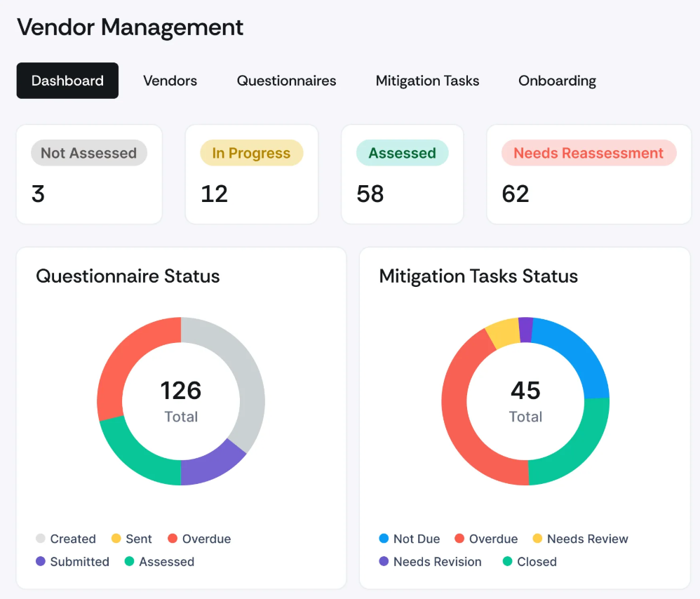Toggle the Not Due legend entry
This screenshot has width=700, height=599.
(x=410, y=539)
